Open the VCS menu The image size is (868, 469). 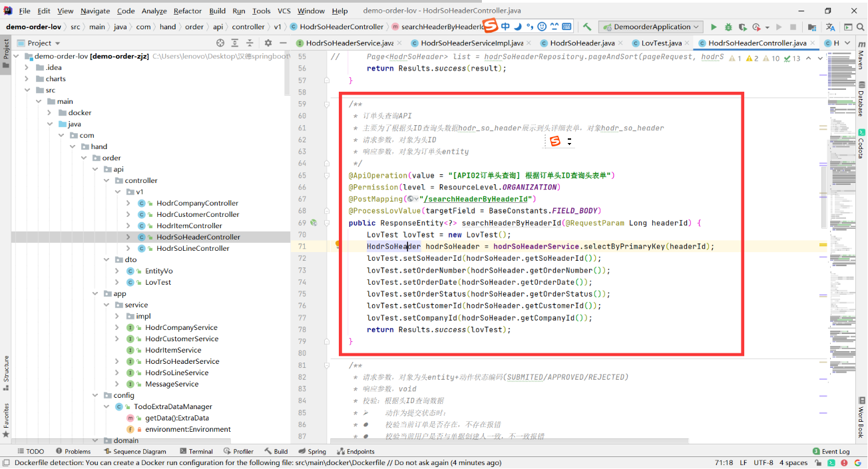(x=284, y=11)
